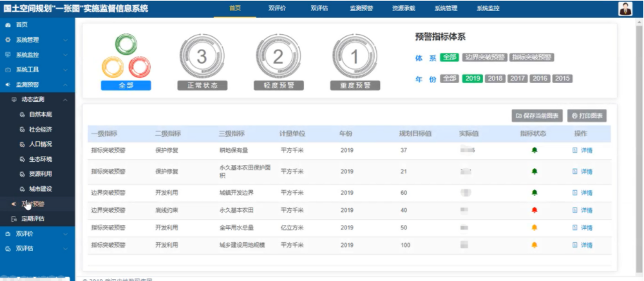Open 资源利用 in the sidebar
Image resolution: width=644 pixels, height=281 pixels.
(x=37, y=174)
